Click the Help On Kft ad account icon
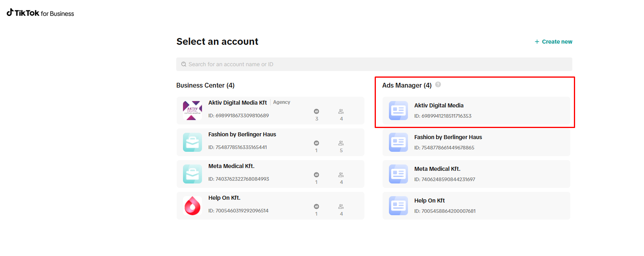The width and height of the screenshot is (644, 256). coord(398,206)
